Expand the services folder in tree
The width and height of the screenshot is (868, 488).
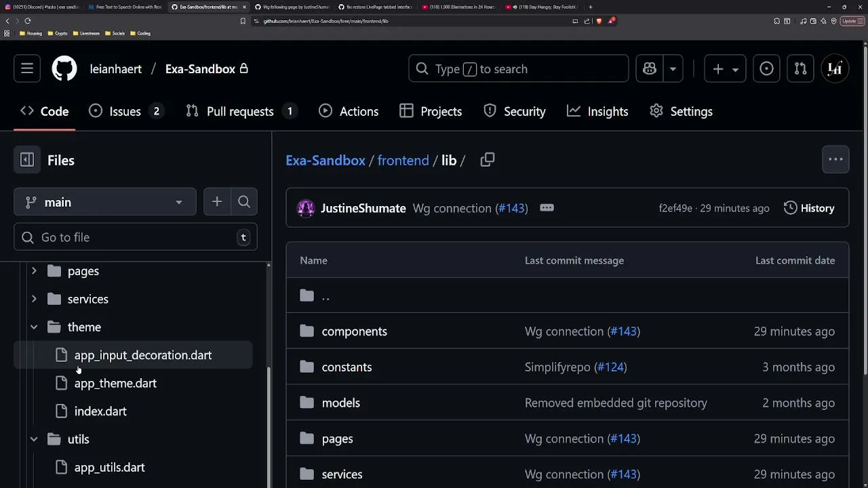34,299
